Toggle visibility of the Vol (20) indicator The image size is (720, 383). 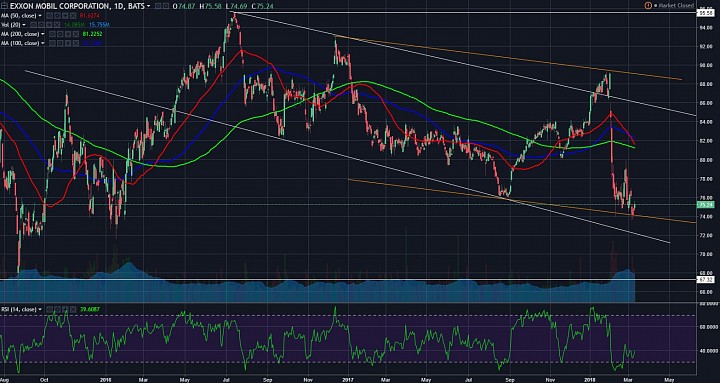click(33, 24)
